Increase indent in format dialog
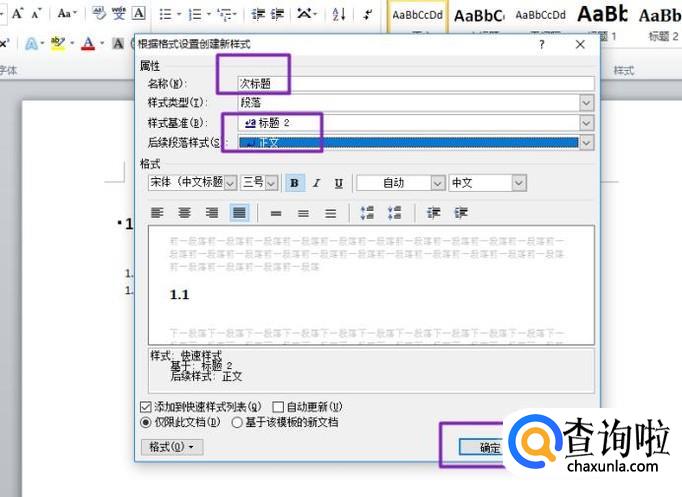Viewport: 682px width, 497px height. point(461,213)
